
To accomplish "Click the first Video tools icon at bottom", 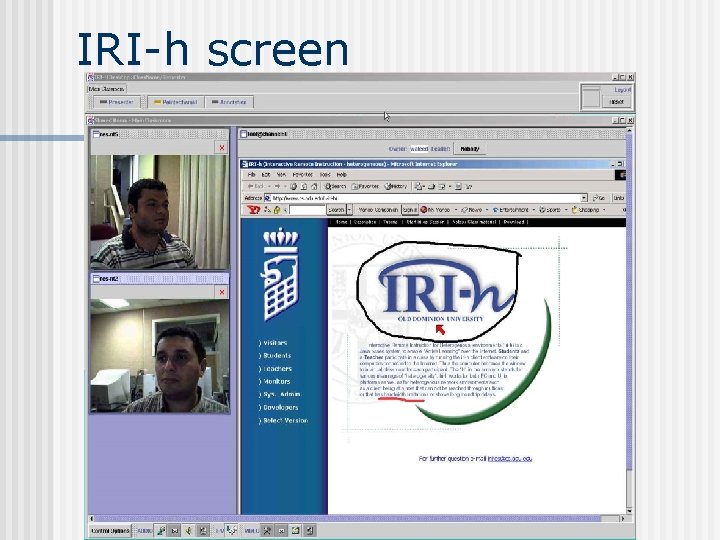I will pyautogui.click(x=267, y=531).
